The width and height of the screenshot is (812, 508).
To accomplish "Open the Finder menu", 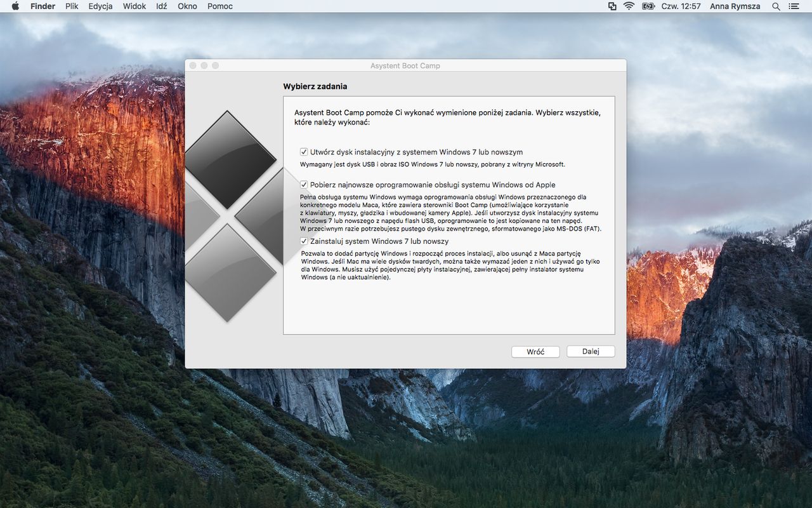I will pos(43,6).
